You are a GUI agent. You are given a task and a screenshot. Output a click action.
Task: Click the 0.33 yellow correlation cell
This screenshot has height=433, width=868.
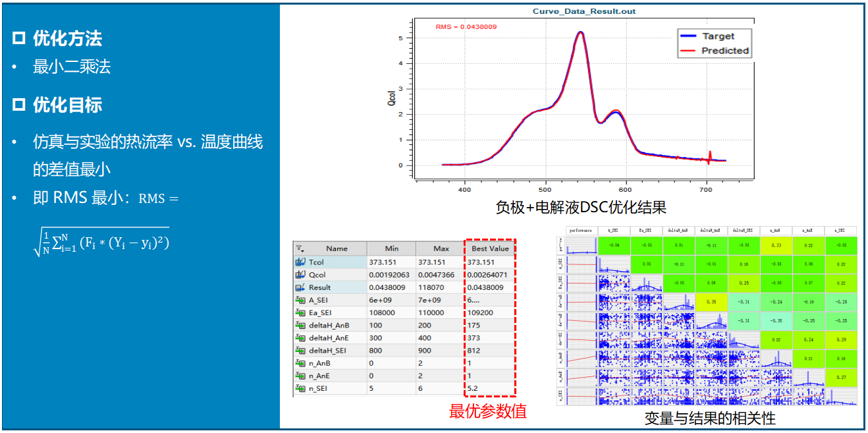click(776, 245)
